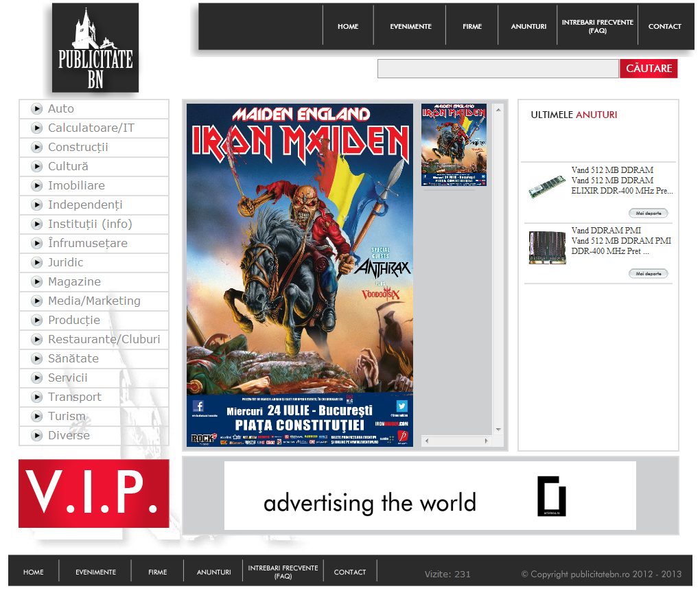Click the arrow icon beside Construcții
Screen dimensions: 700x591
point(36,147)
